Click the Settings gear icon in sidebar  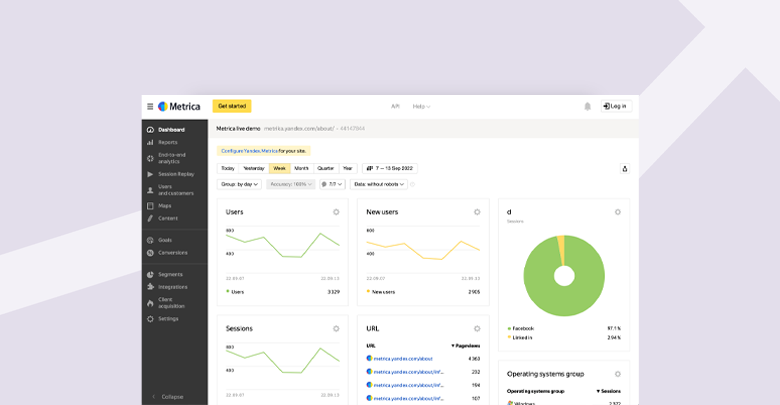(x=150, y=319)
